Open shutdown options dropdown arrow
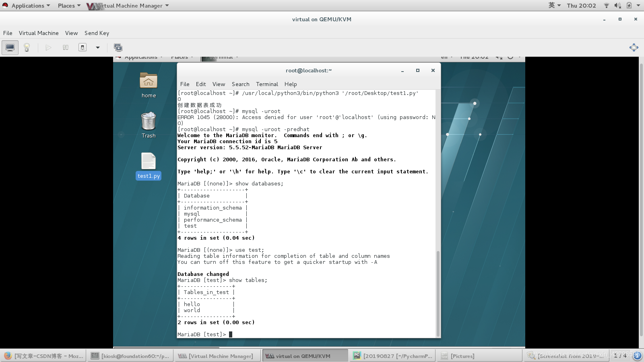Screen dimensions: 644x362 pos(97,47)
